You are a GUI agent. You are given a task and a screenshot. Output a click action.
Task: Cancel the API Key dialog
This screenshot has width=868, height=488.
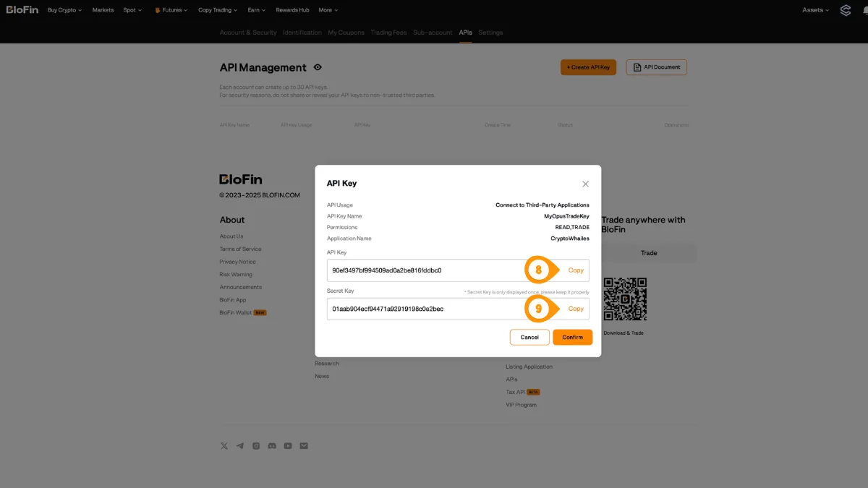click(529, 338)
